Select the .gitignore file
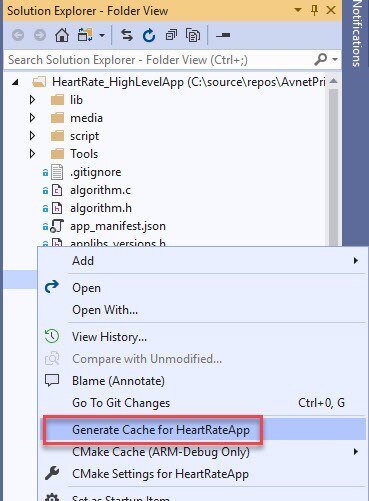 (96, 172)
